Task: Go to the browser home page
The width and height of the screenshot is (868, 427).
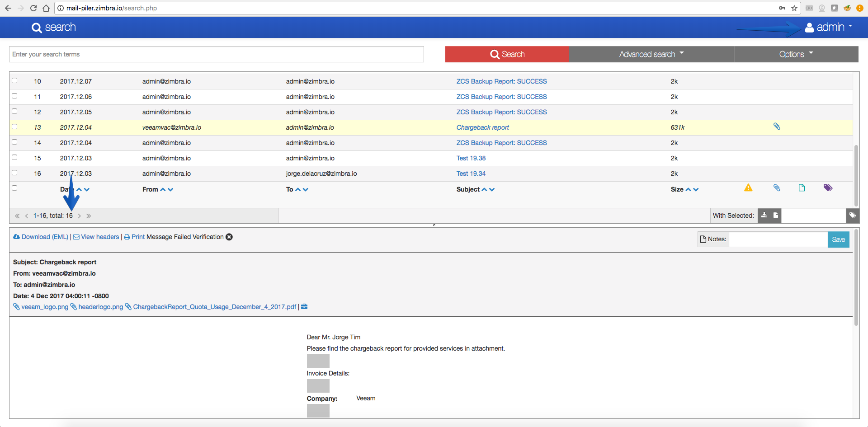Action: pyautogui.click(x=46, y=8)
